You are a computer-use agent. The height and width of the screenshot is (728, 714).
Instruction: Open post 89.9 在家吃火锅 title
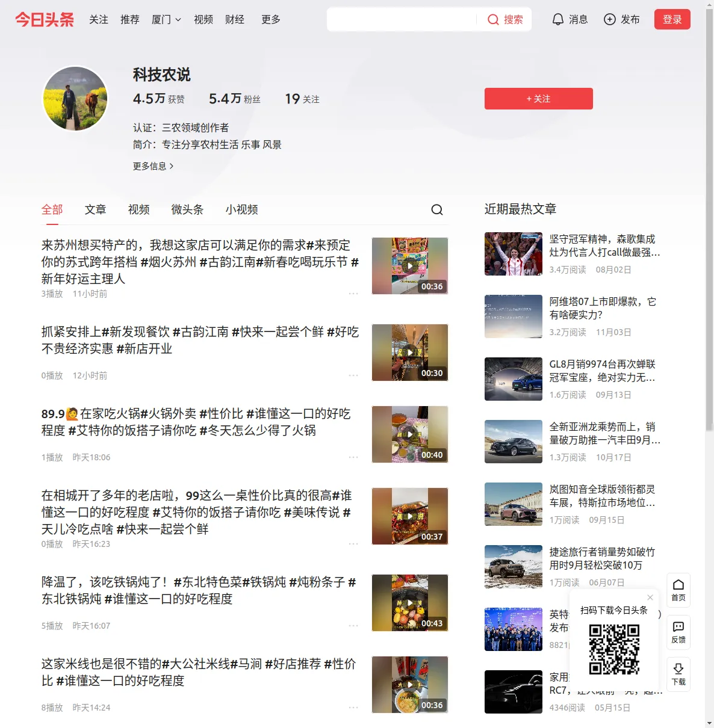[x=196, y=422]
